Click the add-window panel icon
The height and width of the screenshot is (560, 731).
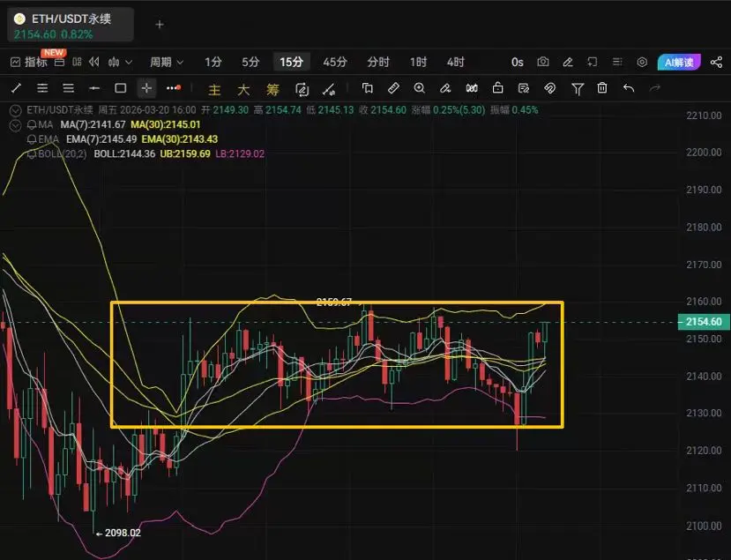point(592,62)
